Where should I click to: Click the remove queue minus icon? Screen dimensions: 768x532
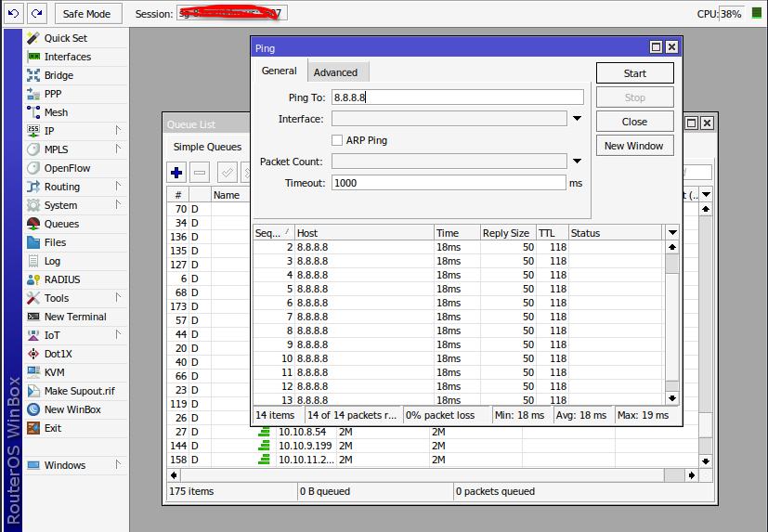(200, 173)
